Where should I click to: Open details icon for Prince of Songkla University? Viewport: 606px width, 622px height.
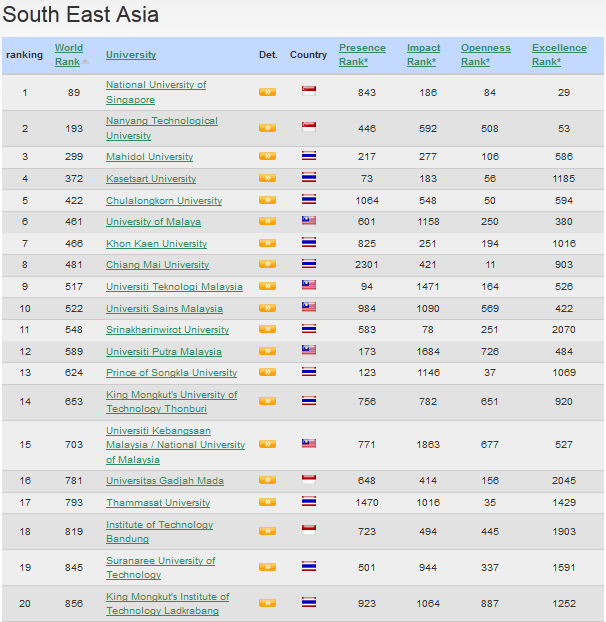click(x=267, y=372)
